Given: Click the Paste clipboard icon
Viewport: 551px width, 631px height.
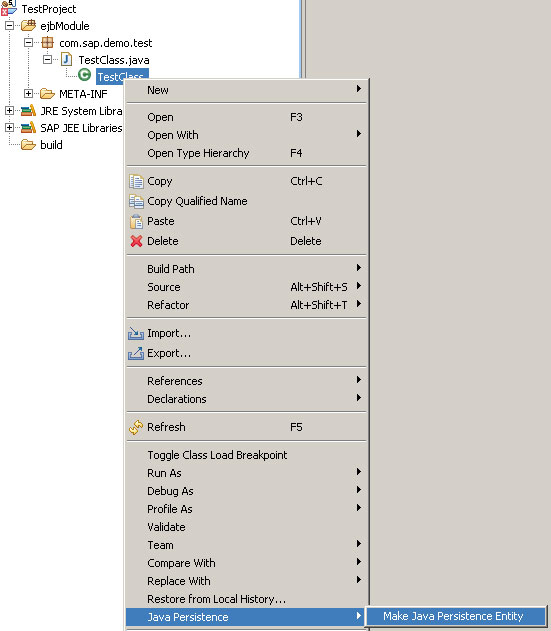Looking at the screenshot, I should pyautogui.click(x=136, y=221).
